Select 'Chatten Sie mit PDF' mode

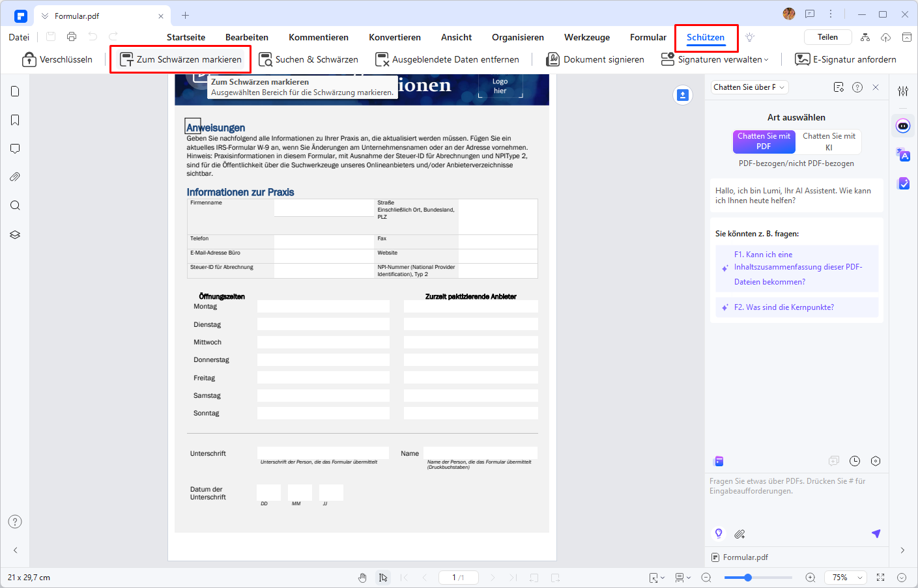(x=764, y=141)
